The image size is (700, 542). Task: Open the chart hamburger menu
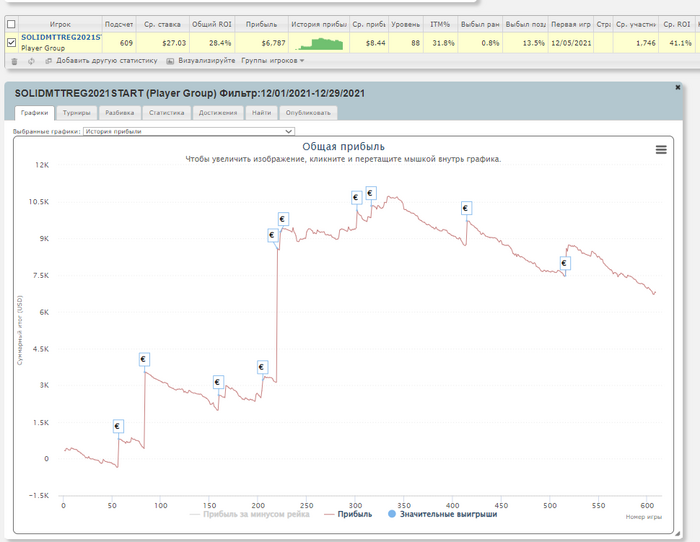click(661, 150)
